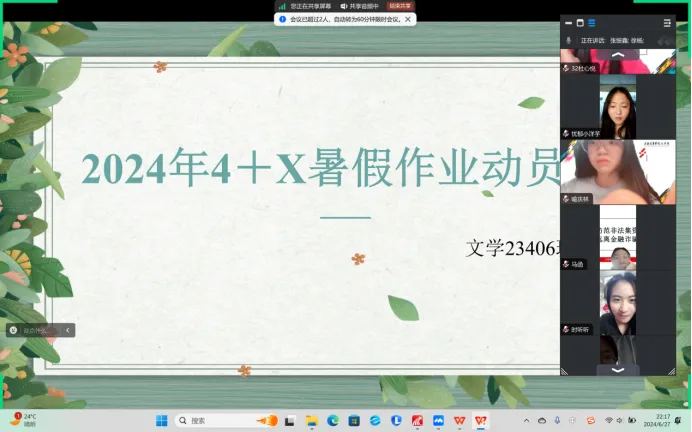Open WPS Office from the taskbar
This screenshot has height=432, width=692.
(481, 420)
